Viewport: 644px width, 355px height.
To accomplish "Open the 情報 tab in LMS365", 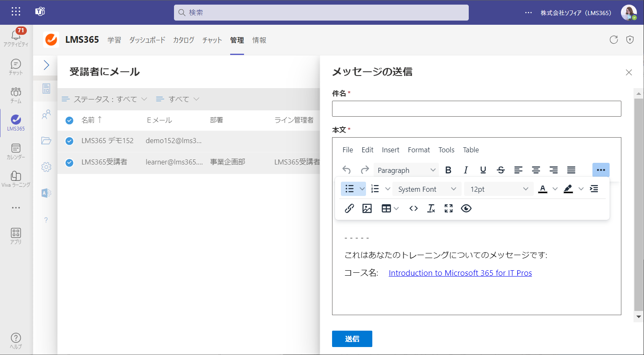I will point(259,40).
